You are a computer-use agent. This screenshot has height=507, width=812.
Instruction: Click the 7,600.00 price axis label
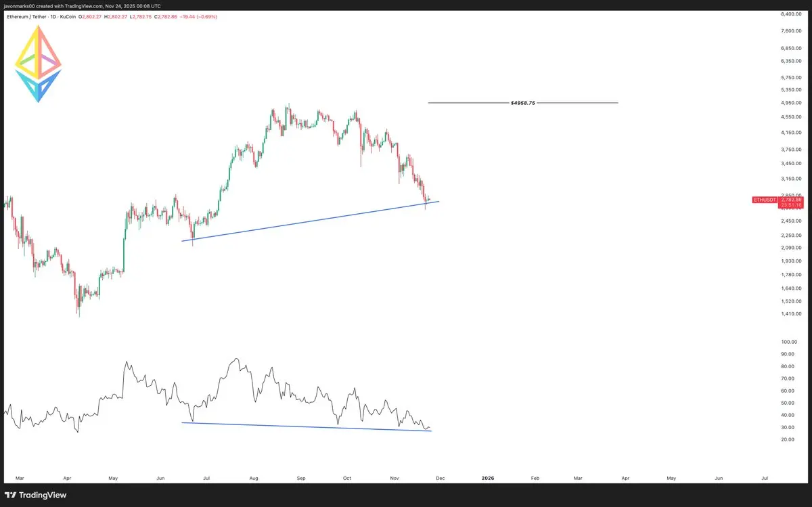[x=791, y=30]
